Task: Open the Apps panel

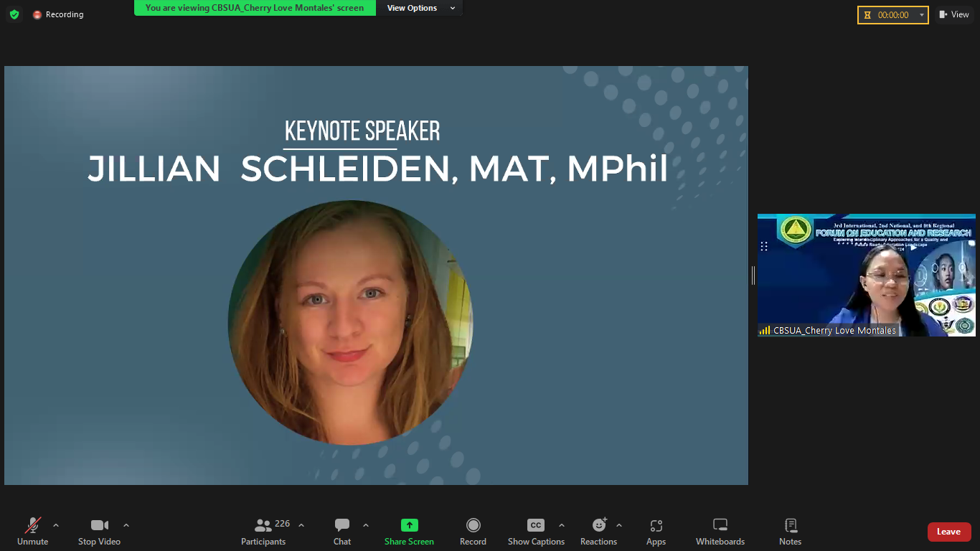Action: [656, 532]
